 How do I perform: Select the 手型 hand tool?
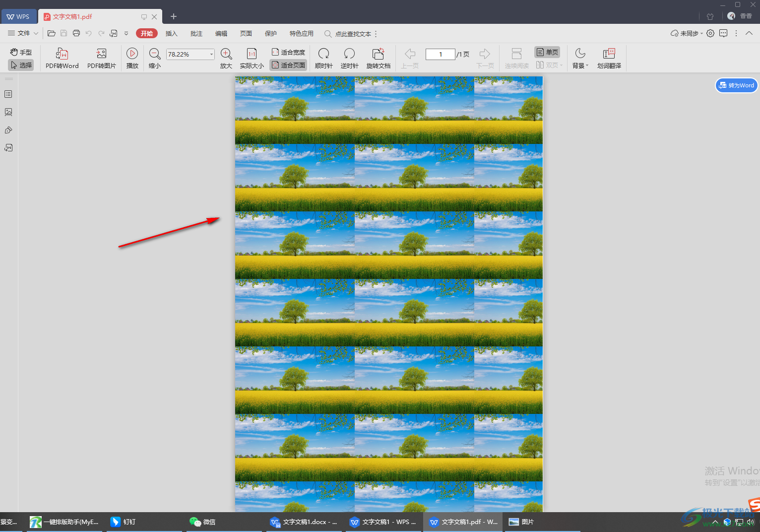(21, 52)
